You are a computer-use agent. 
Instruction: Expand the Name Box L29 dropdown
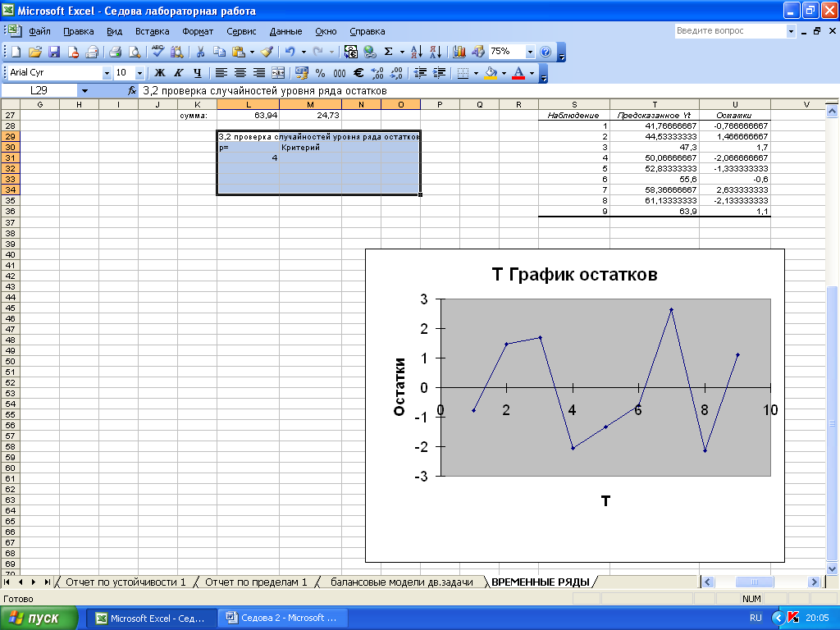point(84,90)
